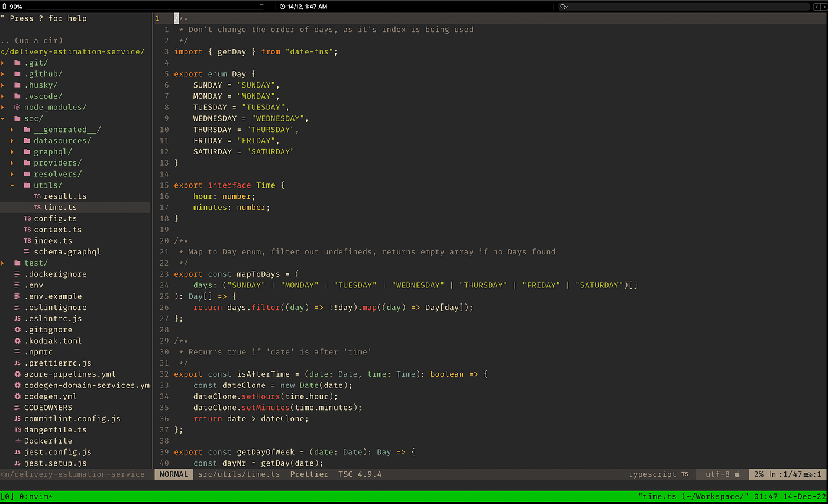Open .prettierrc.js in the tree
This screenshot has height=504, width=828.
click(x=58, y=363)
